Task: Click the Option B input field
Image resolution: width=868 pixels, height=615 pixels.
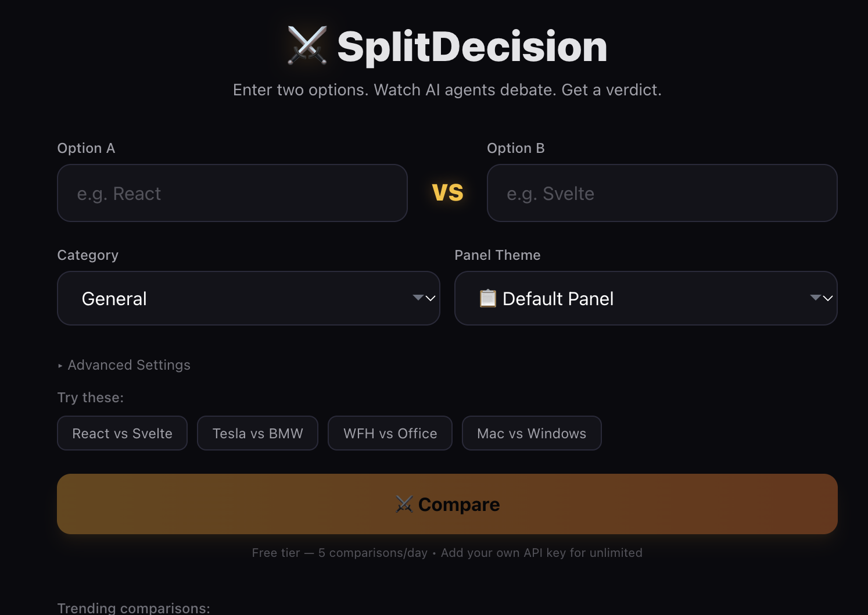Action: click(x=662, y=193)
